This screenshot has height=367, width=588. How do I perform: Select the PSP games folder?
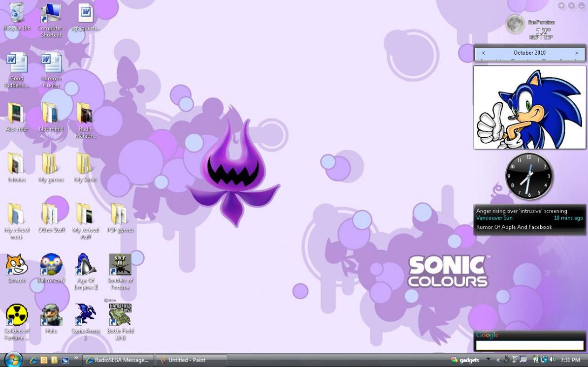120,218
